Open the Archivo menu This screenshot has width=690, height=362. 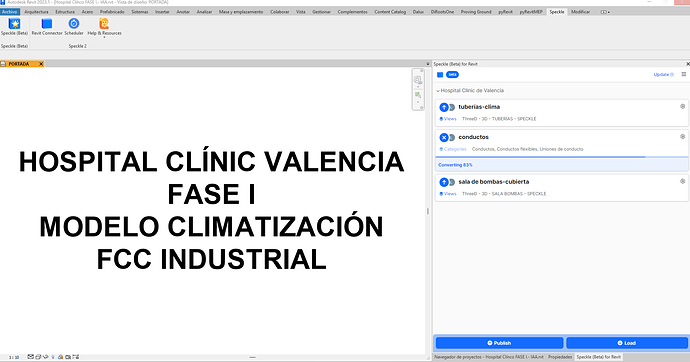pyautogui.click(x=10, y=12)
